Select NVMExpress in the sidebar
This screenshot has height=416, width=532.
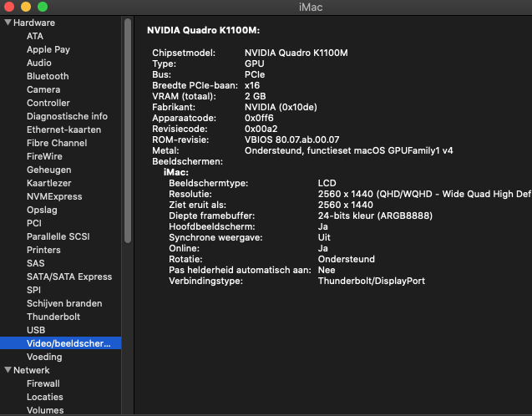coord(54,196)
